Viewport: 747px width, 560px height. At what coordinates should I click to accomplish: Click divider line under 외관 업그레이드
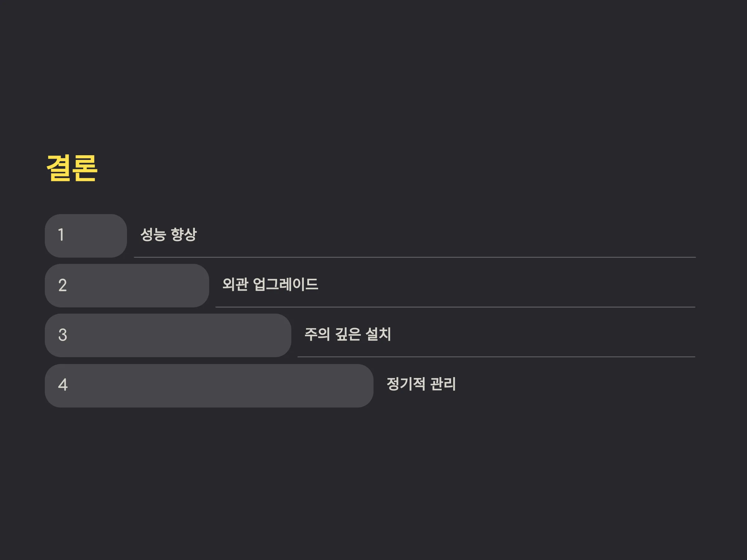tap(455, 307)
